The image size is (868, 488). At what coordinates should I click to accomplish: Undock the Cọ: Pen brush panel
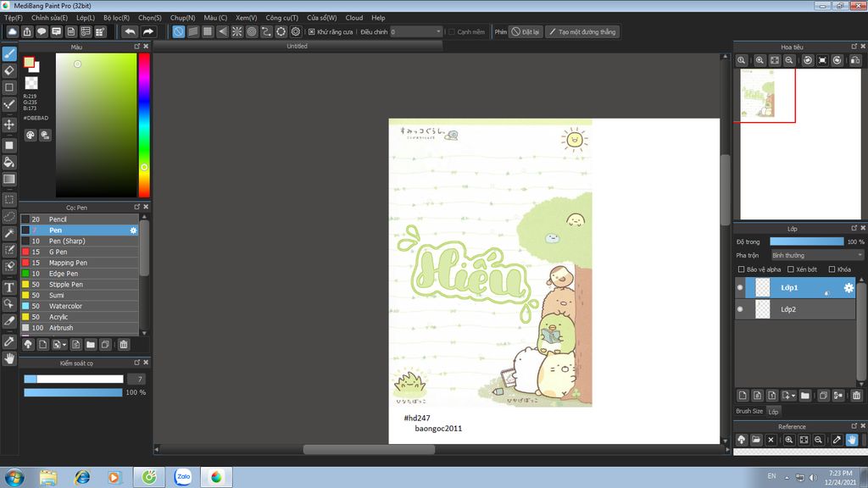(x=136, y=207)
